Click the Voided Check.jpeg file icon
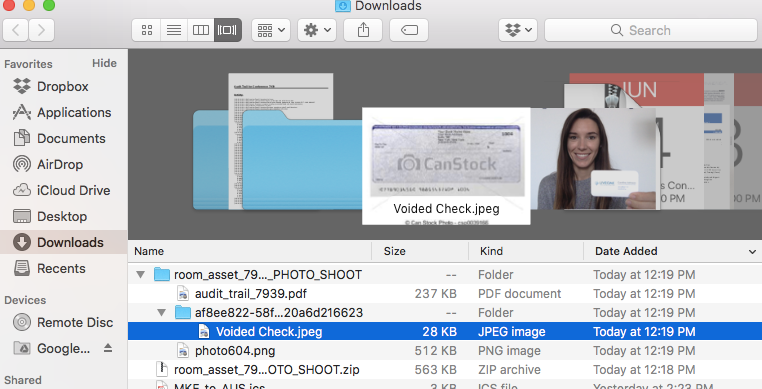 coord(204,332)
